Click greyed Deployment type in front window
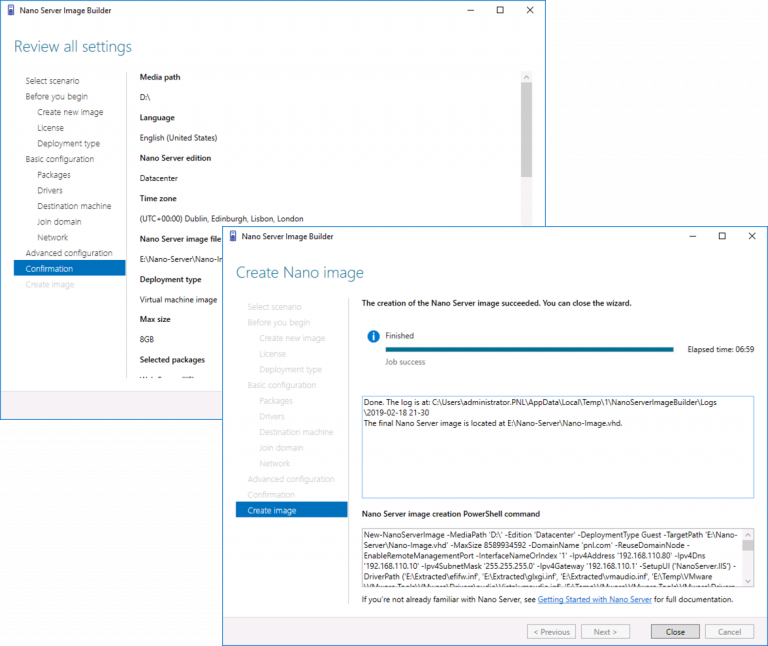The image size is (768, 646). pos(290,369)
